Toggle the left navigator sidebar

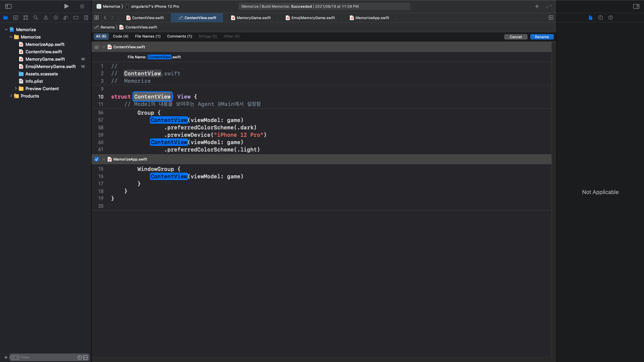click(8, 6)
